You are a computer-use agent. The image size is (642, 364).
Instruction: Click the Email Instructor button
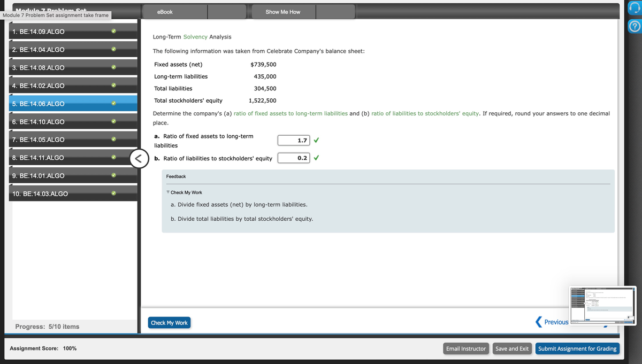click(466, 348)
